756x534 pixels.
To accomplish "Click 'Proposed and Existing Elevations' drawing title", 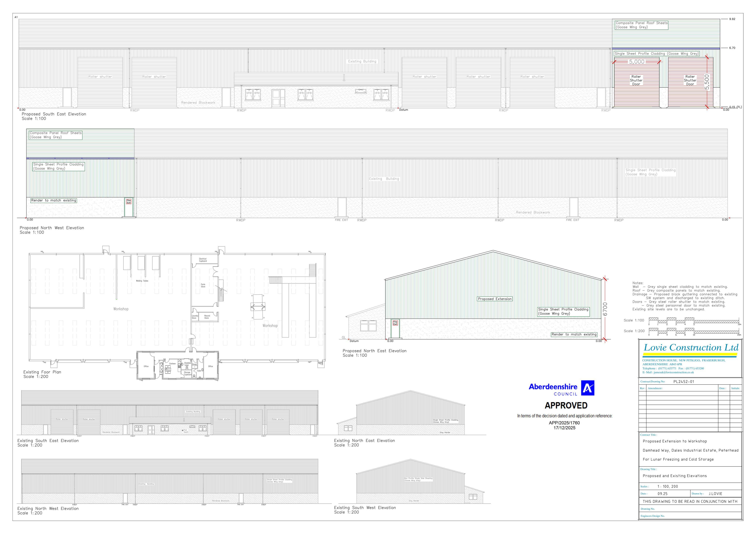I will point(675,476).
